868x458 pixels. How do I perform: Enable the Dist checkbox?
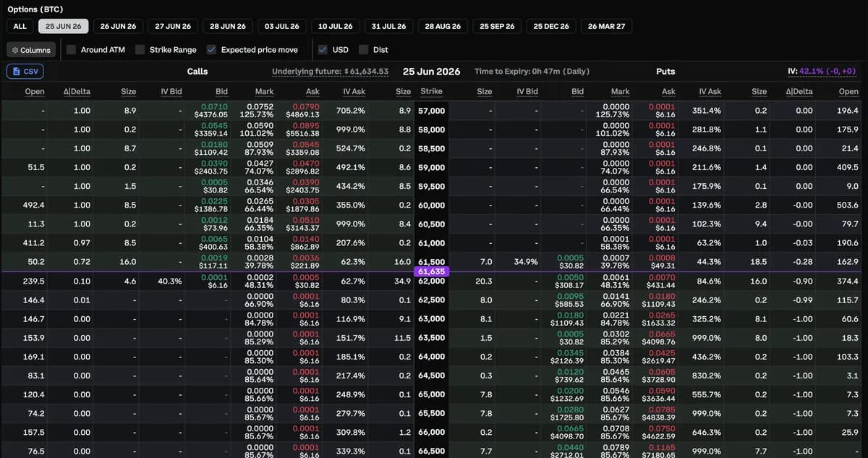point(363,50)
